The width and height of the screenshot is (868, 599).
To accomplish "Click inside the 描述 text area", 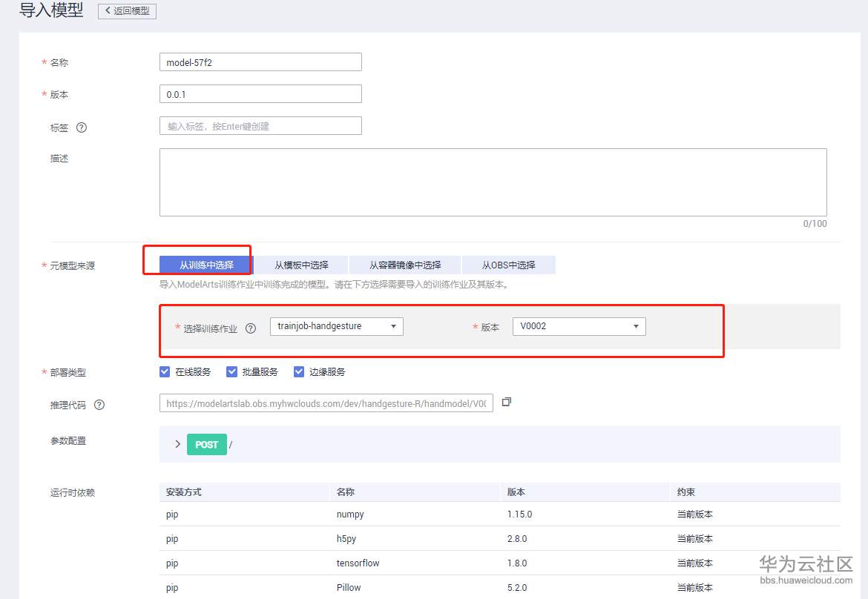I will pos(493,182).
